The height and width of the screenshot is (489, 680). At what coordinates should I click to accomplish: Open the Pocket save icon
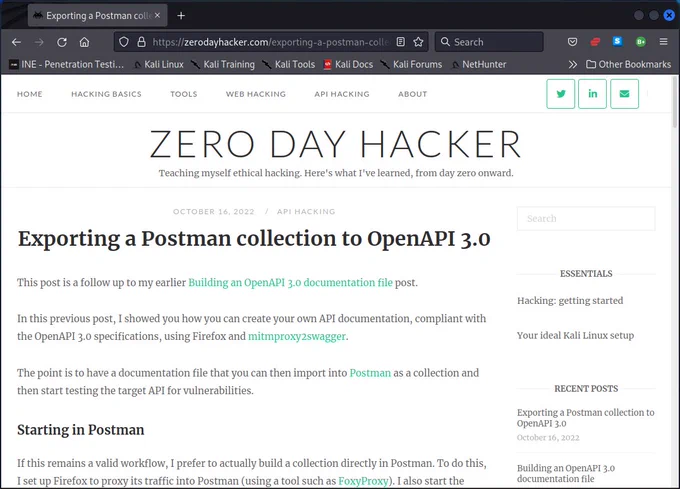tap(572, 42)
